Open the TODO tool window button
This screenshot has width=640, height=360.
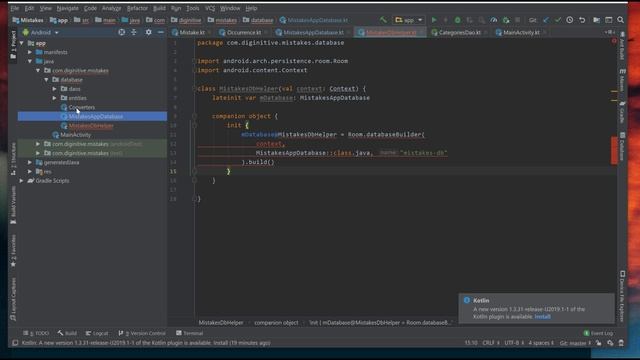coord(36,333)
